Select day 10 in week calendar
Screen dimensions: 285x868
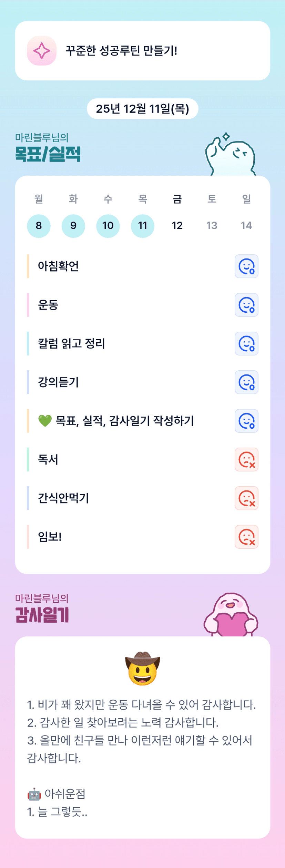tap(108, 226)
